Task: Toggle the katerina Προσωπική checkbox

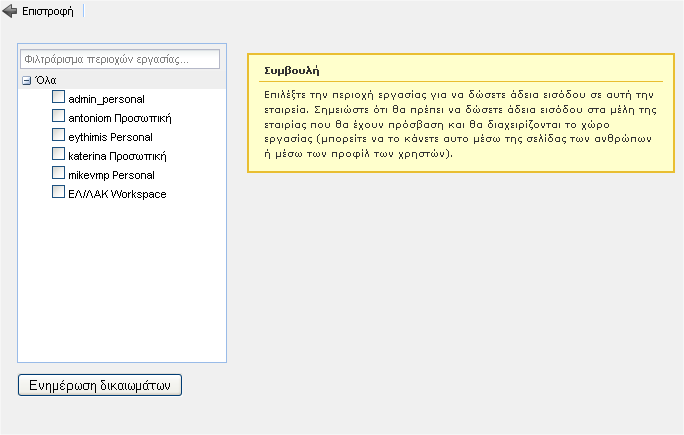Action: tap(58, 155)
